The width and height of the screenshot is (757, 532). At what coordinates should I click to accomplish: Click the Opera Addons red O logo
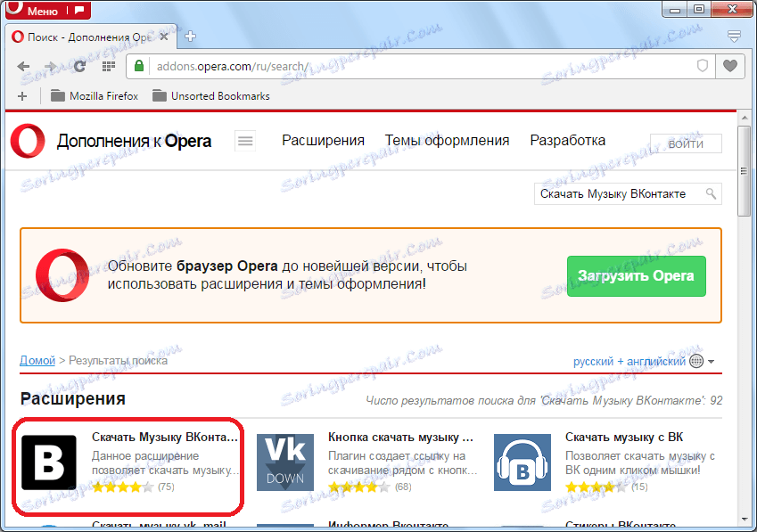pos(27,141)
